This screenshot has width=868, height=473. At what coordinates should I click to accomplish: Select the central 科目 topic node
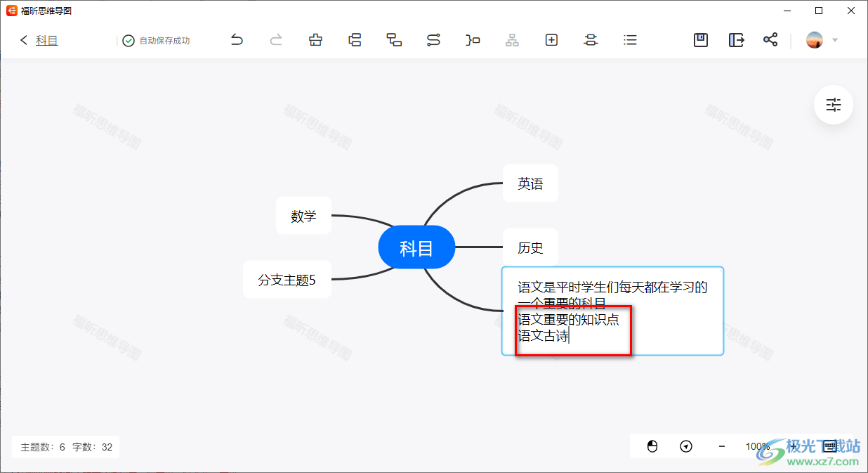416,247
